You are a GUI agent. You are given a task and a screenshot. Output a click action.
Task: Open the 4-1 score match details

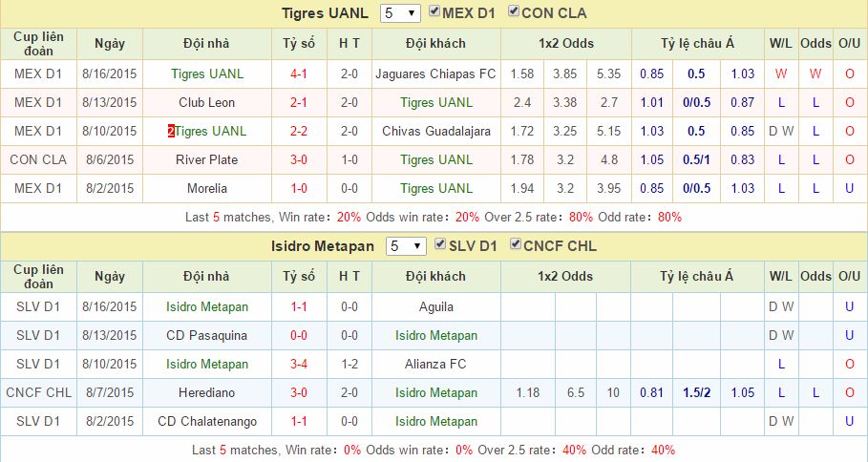click(x=299, y=73)
